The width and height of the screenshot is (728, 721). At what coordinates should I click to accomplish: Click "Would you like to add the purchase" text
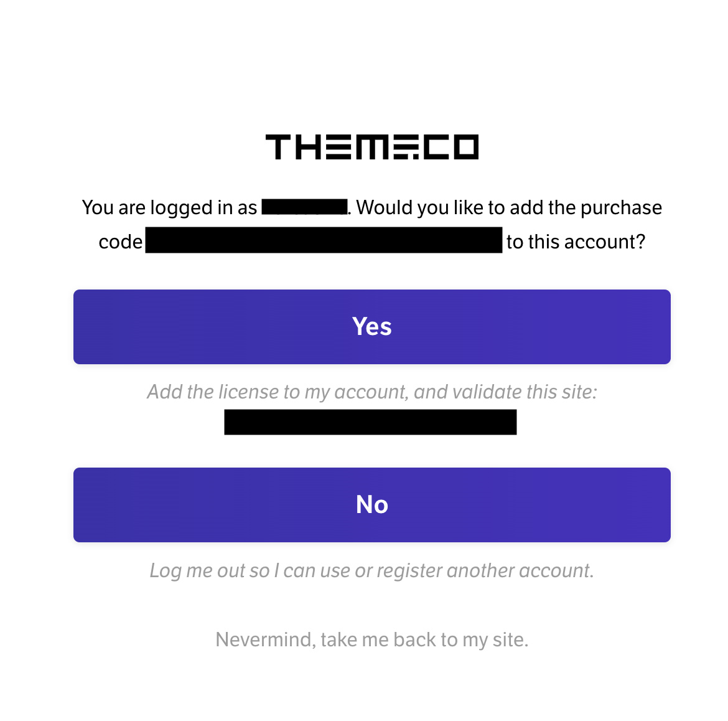[509, 208]
